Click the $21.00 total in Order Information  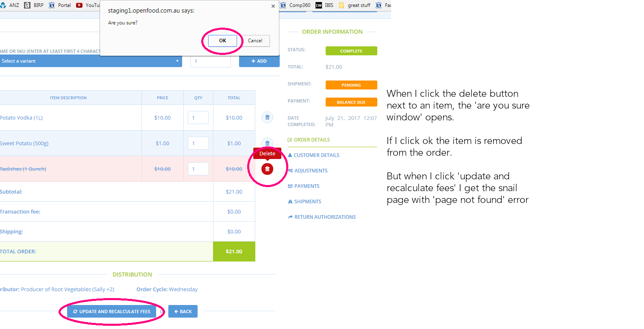pos(334,67)
